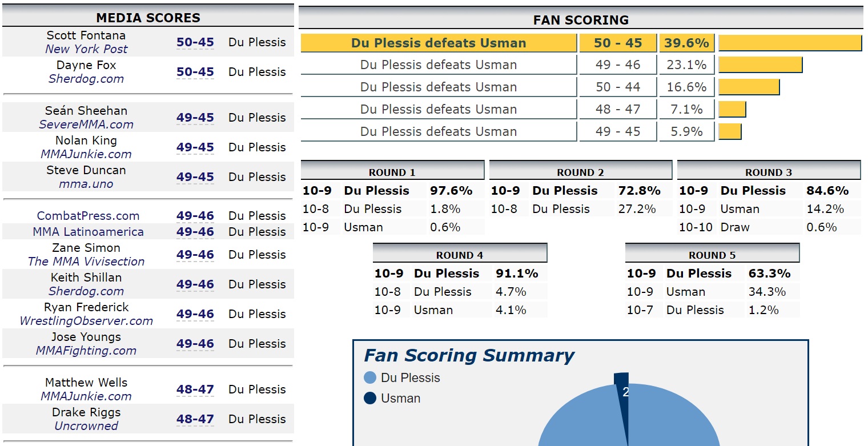Open the Uncrowned outlet link

point(86,426)
